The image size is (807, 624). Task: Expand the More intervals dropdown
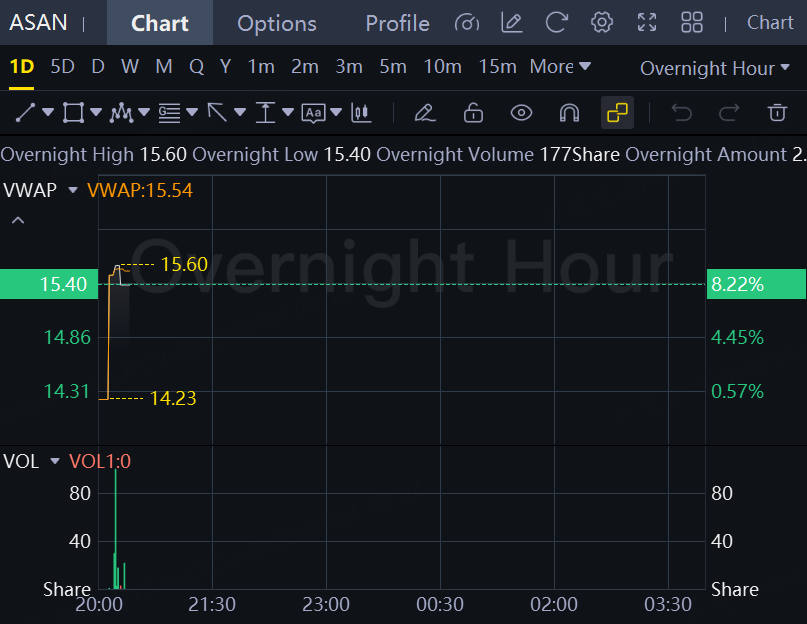click(560, 67)
